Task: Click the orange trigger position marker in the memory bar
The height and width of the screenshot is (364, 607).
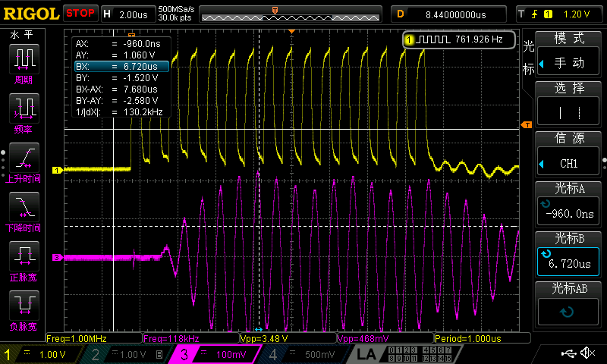Action: (275, 11)
